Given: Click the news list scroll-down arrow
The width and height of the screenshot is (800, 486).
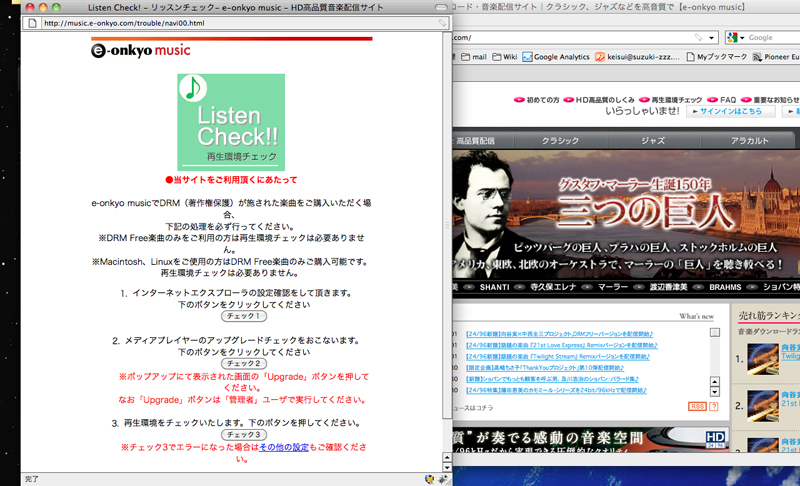Looking at the screenshot, I should [715, 391].
